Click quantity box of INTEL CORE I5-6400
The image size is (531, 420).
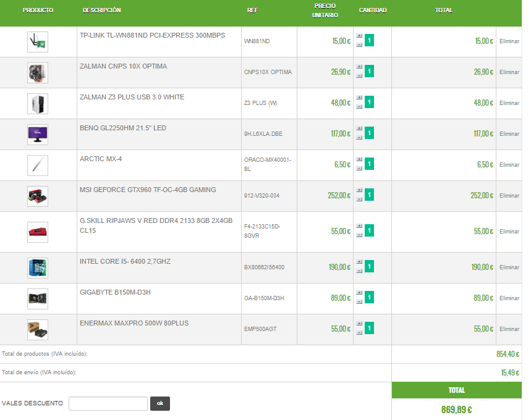[x=369, y=266]
